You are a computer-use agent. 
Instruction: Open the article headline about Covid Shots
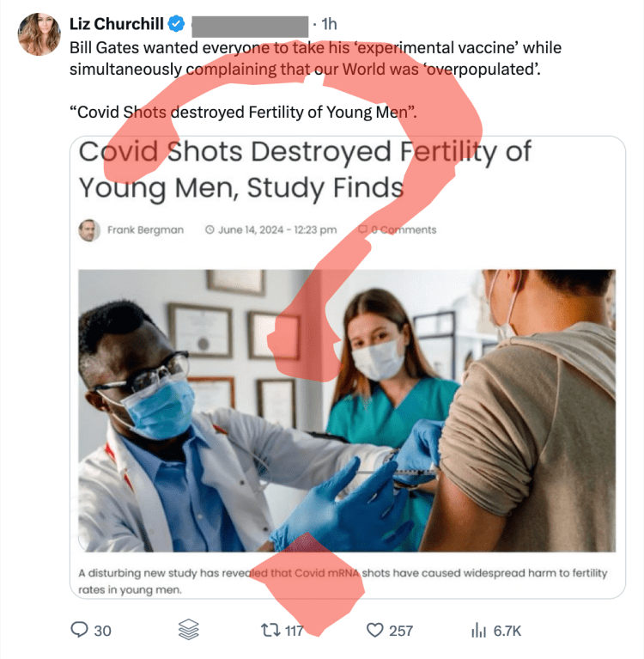[x=305, y=170]
